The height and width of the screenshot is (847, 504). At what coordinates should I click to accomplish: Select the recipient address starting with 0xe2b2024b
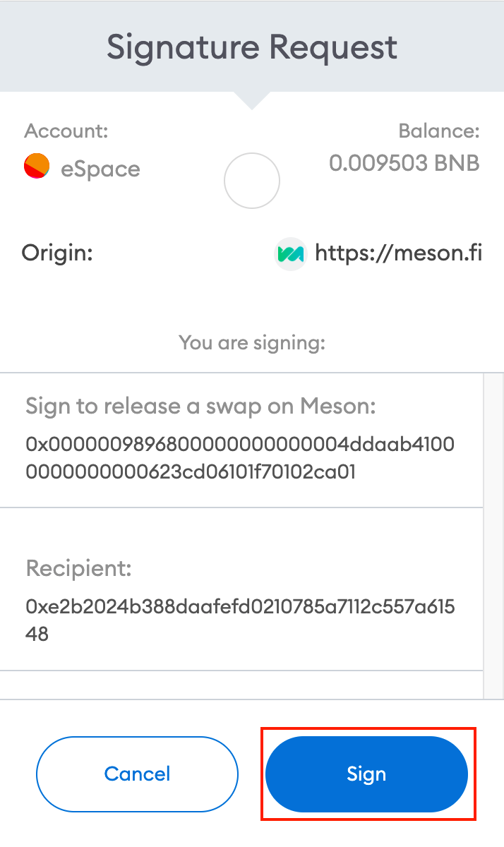pyautogui.click(x=240, y=620)
